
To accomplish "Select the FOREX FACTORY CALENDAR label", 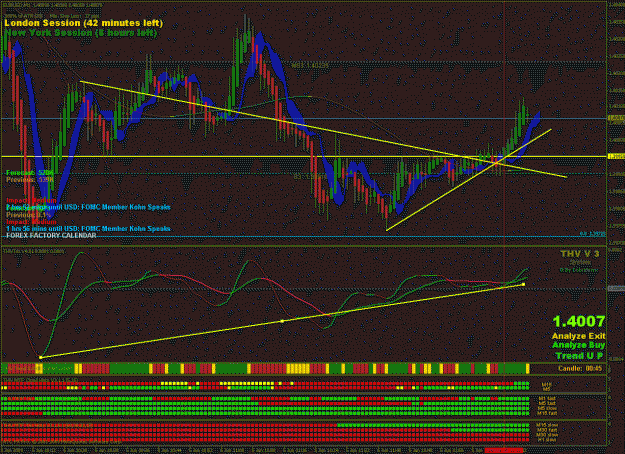I will 51,236.
